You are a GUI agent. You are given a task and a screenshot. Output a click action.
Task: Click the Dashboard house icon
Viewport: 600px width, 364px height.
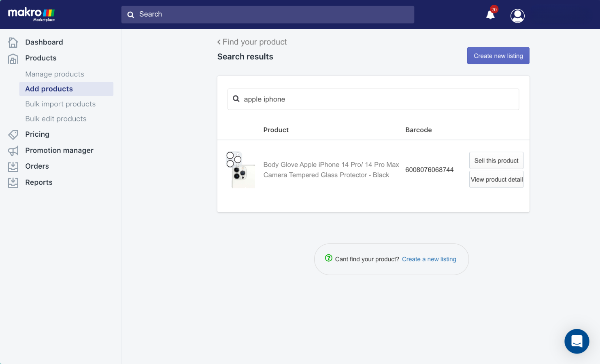coord(13,42)
